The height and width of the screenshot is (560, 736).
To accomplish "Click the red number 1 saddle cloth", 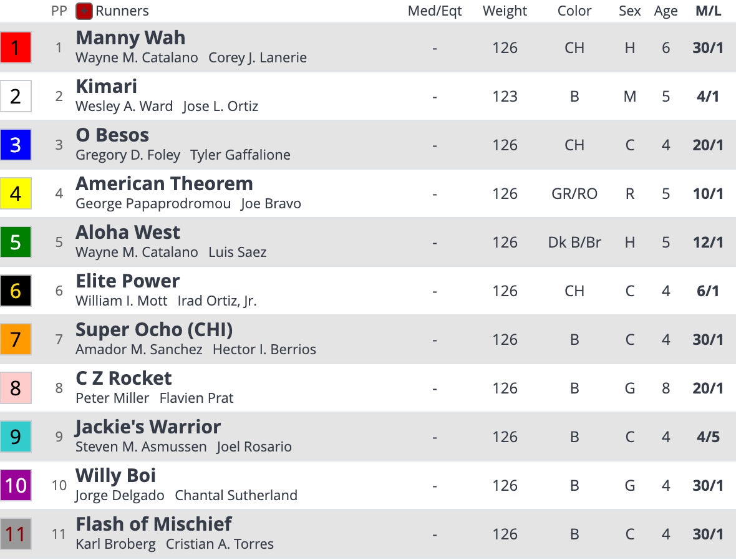I will [x=16, y=48].
